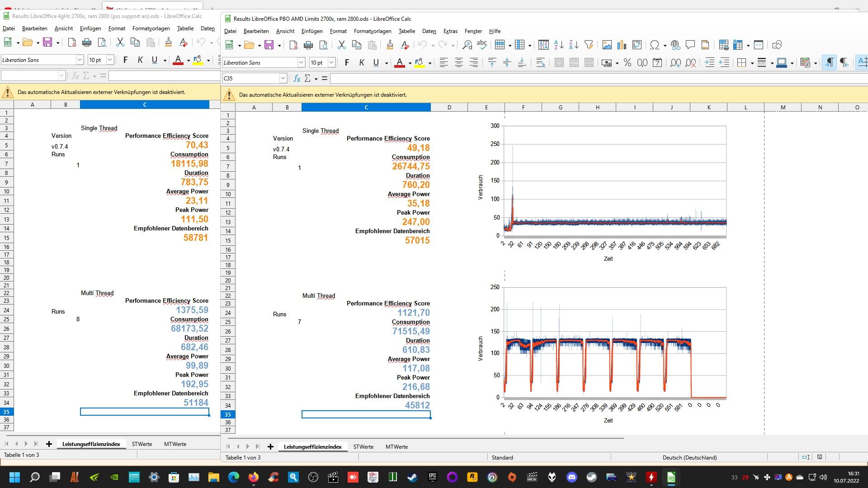Expand font size dropdown in right window
Image resolution: width=868 pixels, height=488 pixels.
[x=331, y=63]
